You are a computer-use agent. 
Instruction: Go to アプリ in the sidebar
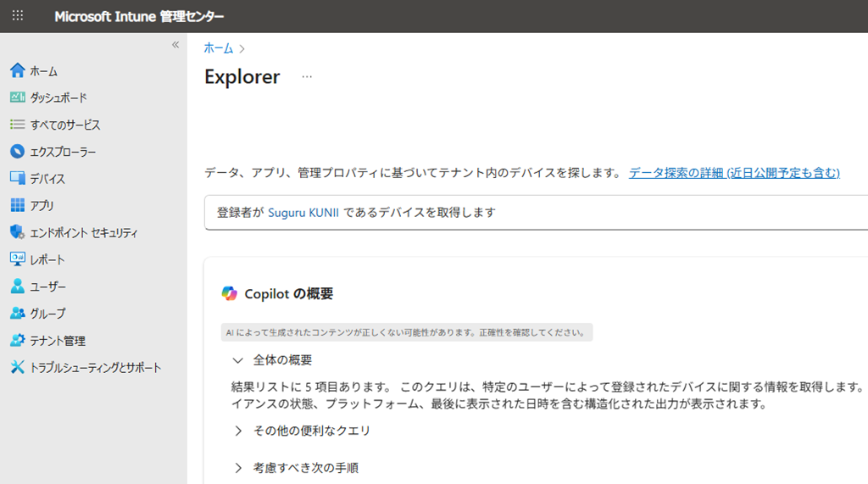[42, 205]
